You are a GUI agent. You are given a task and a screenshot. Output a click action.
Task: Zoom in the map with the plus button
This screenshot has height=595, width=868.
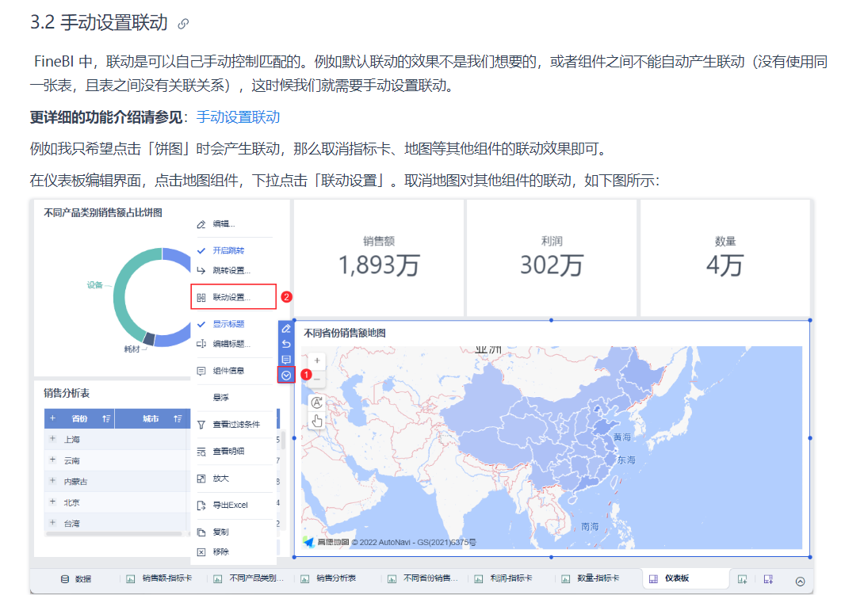(316, 360)
